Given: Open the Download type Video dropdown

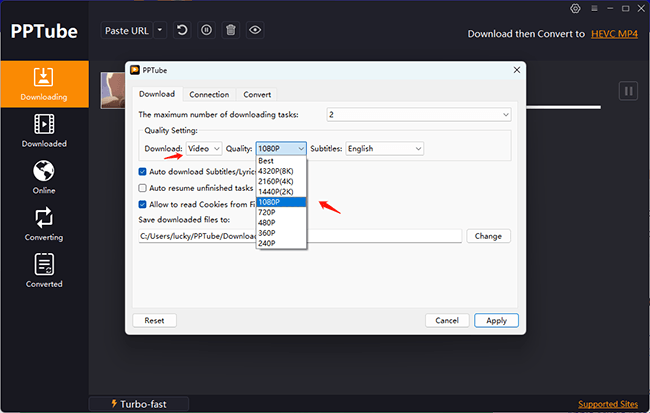Looking at the screenshot, I should (204, 149).
